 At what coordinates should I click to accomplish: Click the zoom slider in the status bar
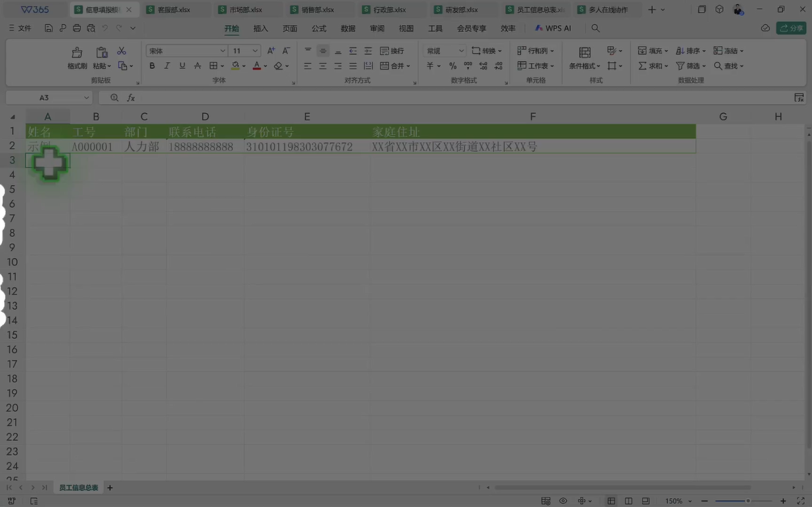point(748,501)
